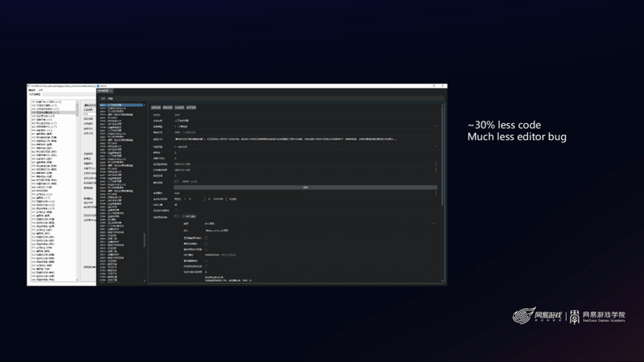Open the dropdown arrow of the third form field

[436, 126]
